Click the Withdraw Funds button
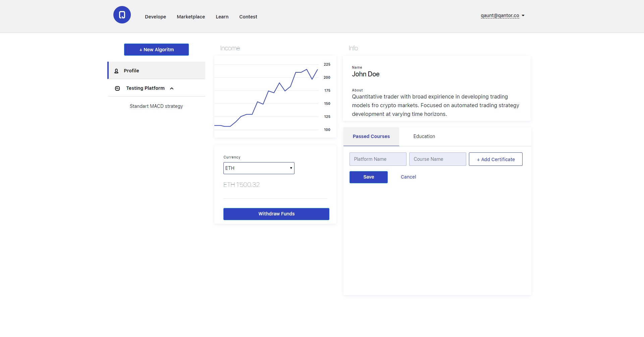 tap(276, 214)
